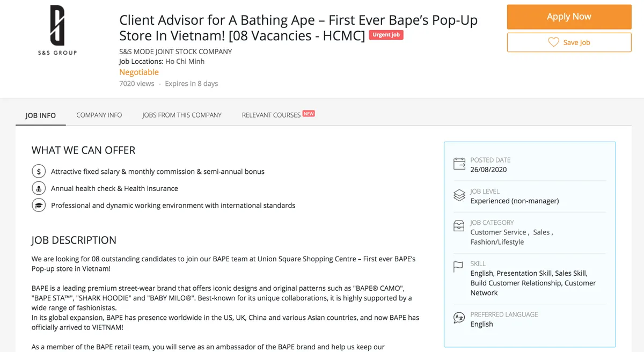Image resolution: width=644 pixels, height=352 pixels.
Task: Open the Company Info tab
Action: [x=99, y=115]
